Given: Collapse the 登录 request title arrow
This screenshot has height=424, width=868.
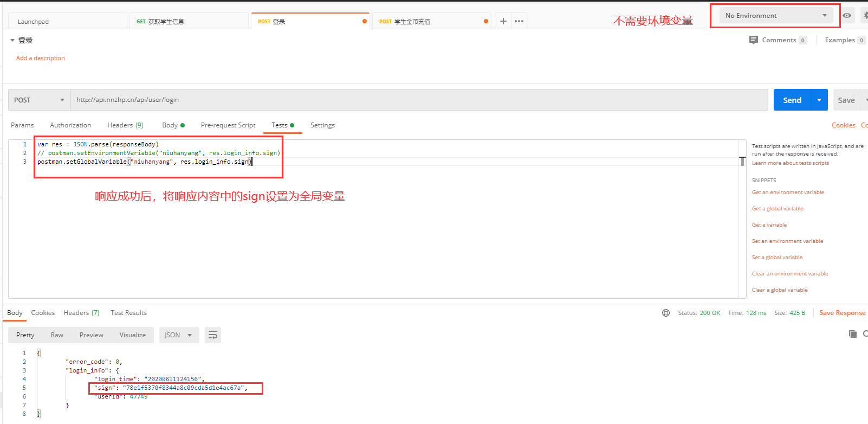Looking at the screenshot, I should (x=12, y=40).
